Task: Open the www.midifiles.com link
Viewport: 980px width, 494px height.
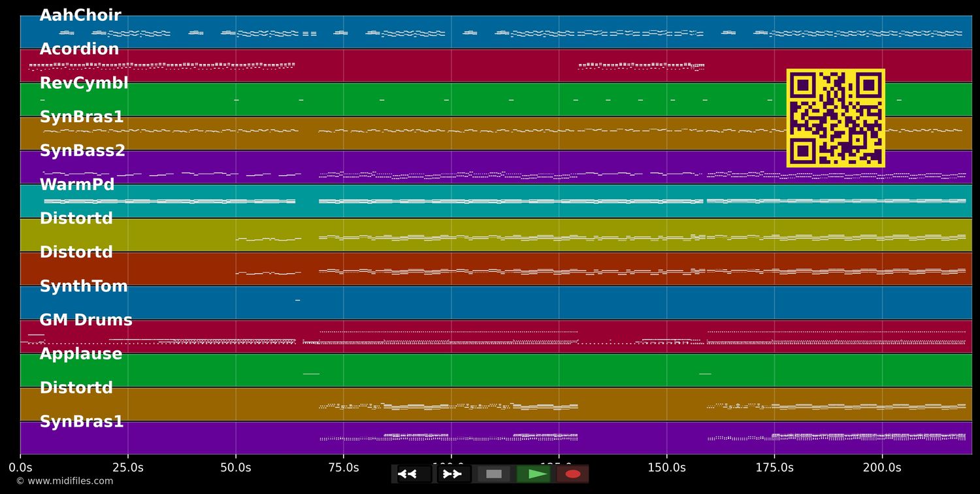Action: pyautogui.click(x=64, y=481)
